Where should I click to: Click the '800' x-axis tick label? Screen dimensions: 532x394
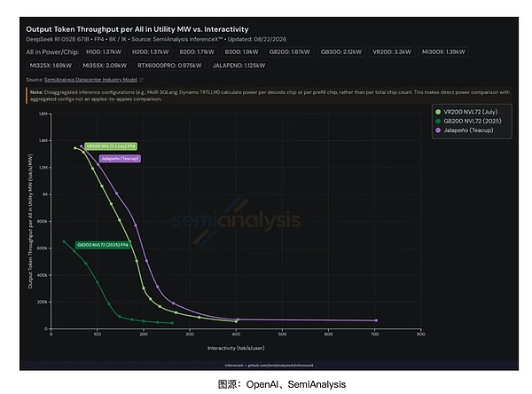coord(420,335)
